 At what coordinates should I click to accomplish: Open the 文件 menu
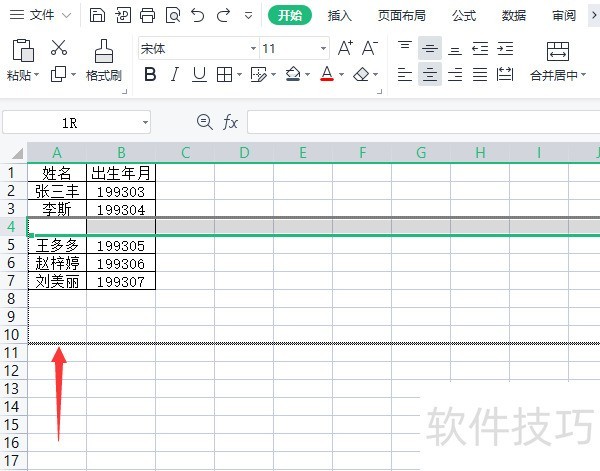pos(40,15)
